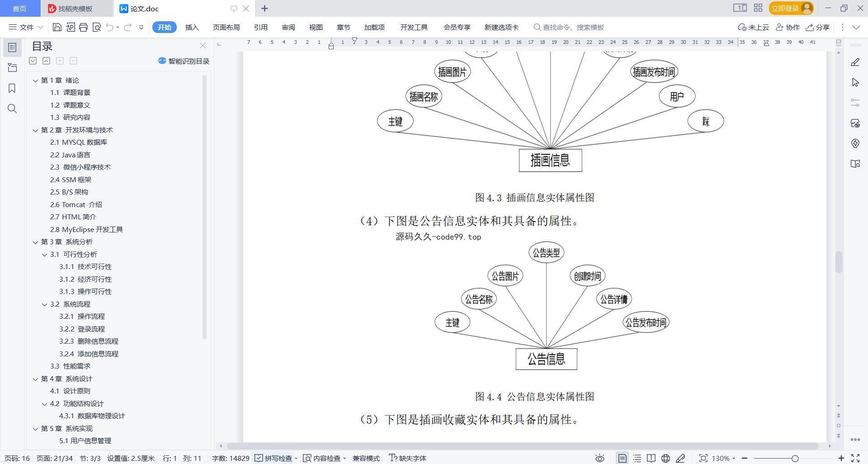Click the Save icon in the quick toolbar
The width and height of the screenshot is (868, 464).
coord(57,27)
